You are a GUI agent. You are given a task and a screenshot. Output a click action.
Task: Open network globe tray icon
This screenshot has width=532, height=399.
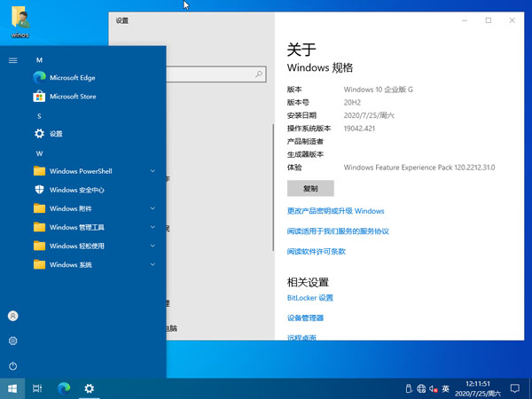pos(421,389)
